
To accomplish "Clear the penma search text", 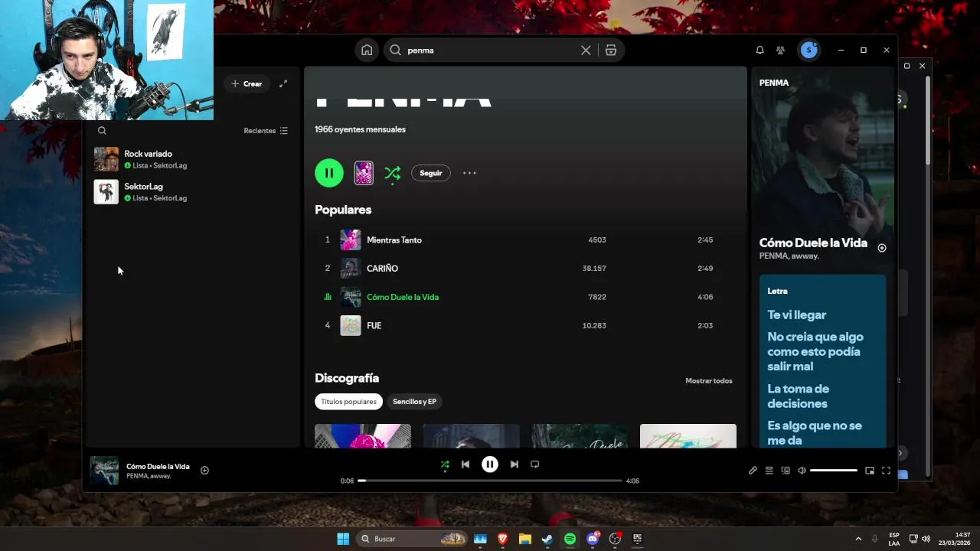I will click(586, 50).
